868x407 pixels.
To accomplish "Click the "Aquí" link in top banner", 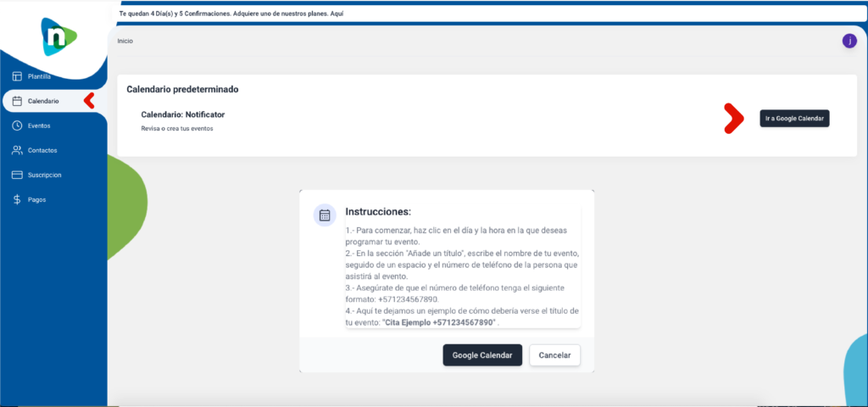I will pos(338,14).
